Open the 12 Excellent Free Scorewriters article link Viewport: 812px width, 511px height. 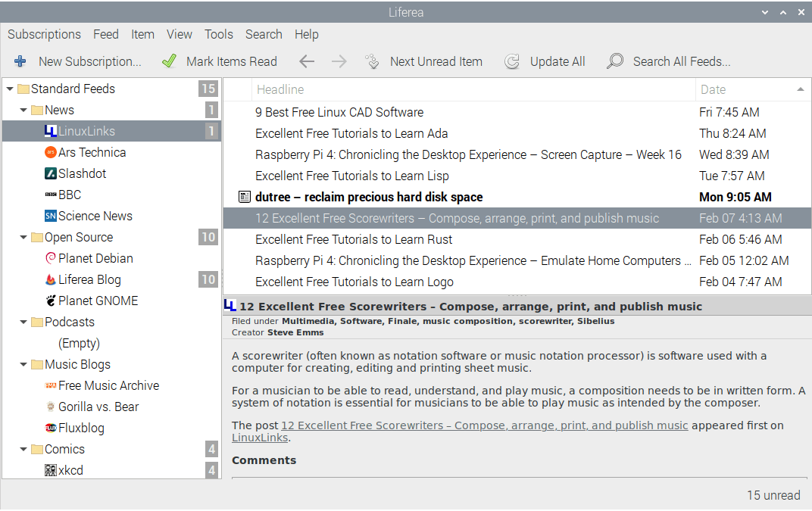484,425
